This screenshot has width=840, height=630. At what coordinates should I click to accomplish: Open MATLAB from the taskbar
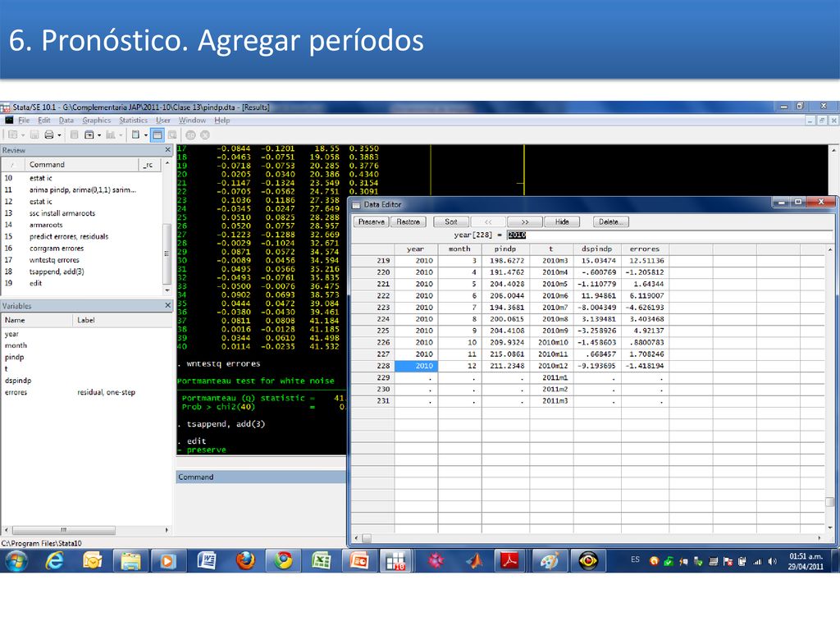[x=473, y=561]
